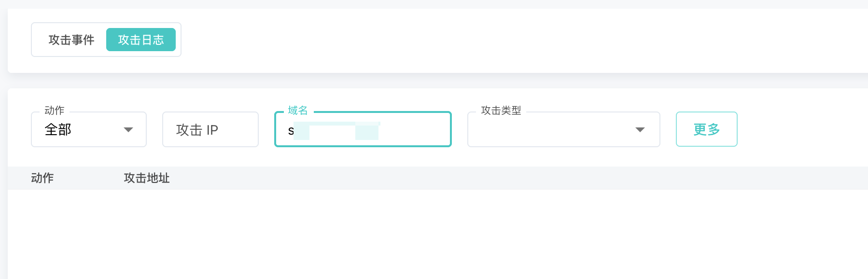Click the letter "s" in 域名 field
The width and height of the screenshot is (868, 279).
[x=291, y=131]
